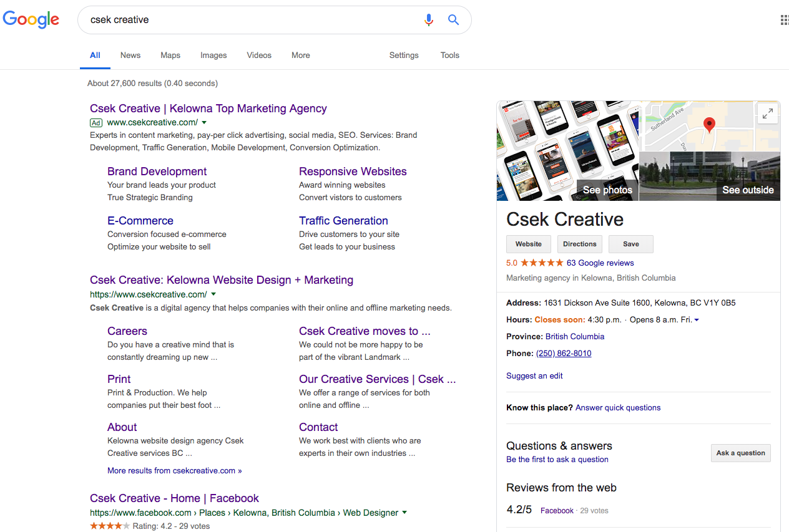Open the Contact sitelink
Viewport: 789px width, 532px height.
[318, 427]
